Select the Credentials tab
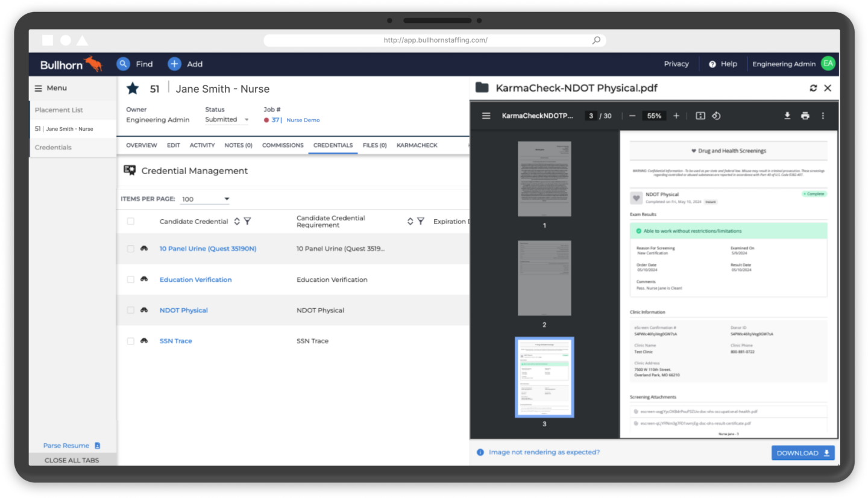 tap(333, 145)
